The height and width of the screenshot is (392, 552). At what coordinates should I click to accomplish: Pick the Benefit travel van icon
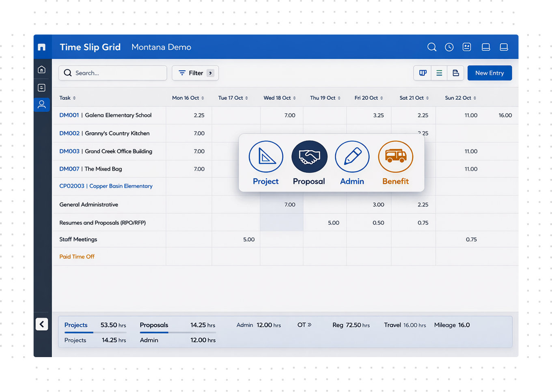[x=395, y=156]
